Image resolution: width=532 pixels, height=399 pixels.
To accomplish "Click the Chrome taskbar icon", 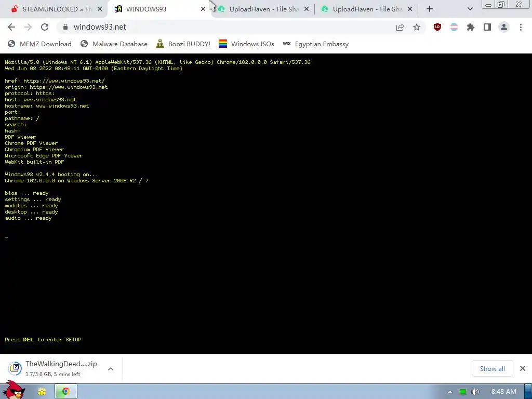I will pyautogui.click(x=66, y=392).
